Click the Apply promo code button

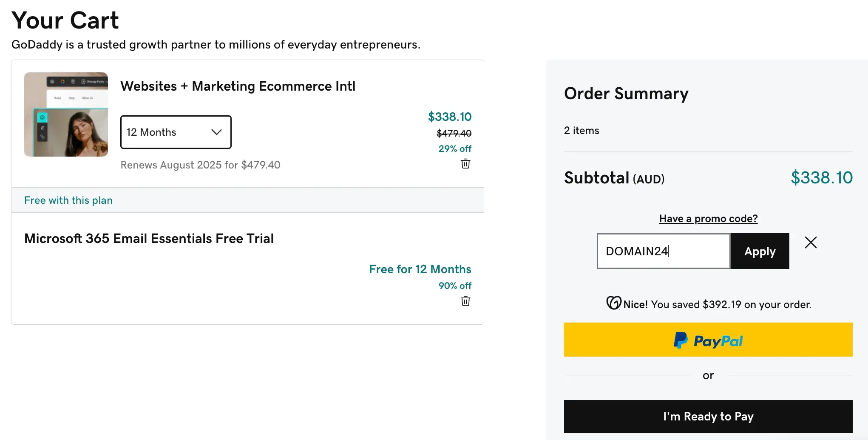pyautogui.click(x=760, y=251)
